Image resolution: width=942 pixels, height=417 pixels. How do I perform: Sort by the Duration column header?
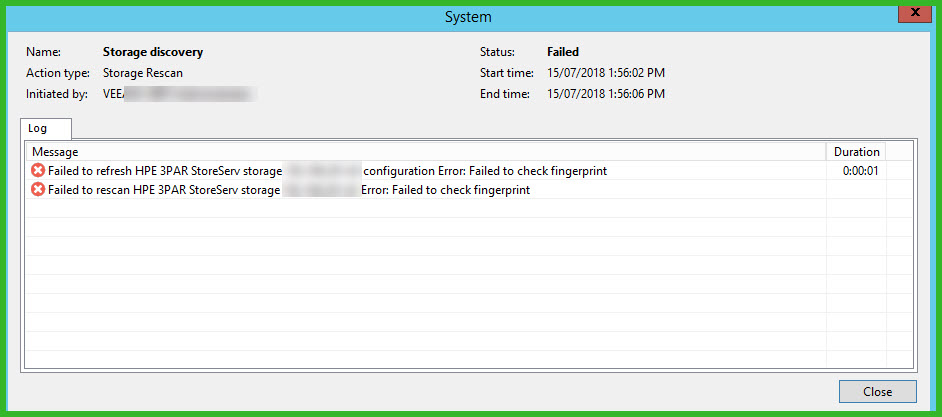click(x=857, y=152)
